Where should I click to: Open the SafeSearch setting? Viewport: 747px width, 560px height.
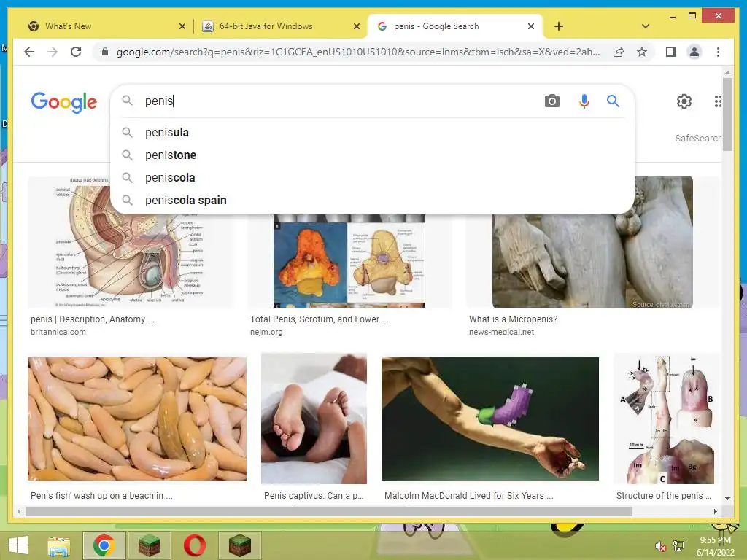[x=697, y=138]
